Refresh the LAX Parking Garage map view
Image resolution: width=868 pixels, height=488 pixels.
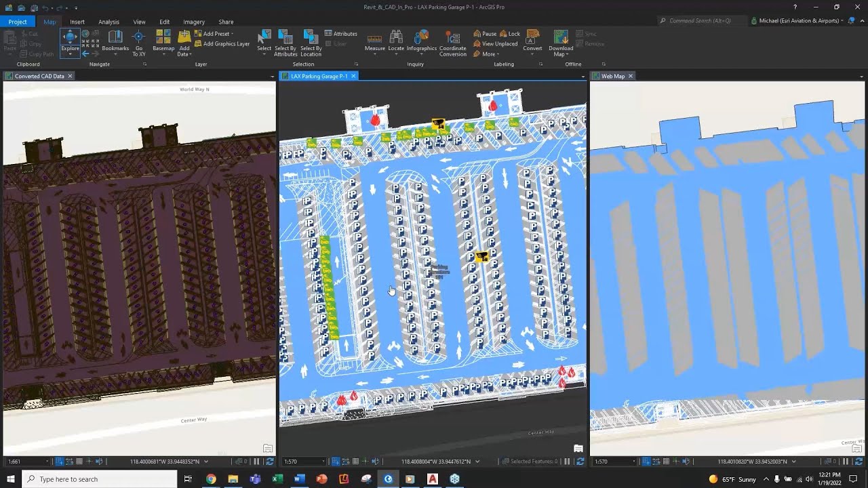click(x=580, y=462)
